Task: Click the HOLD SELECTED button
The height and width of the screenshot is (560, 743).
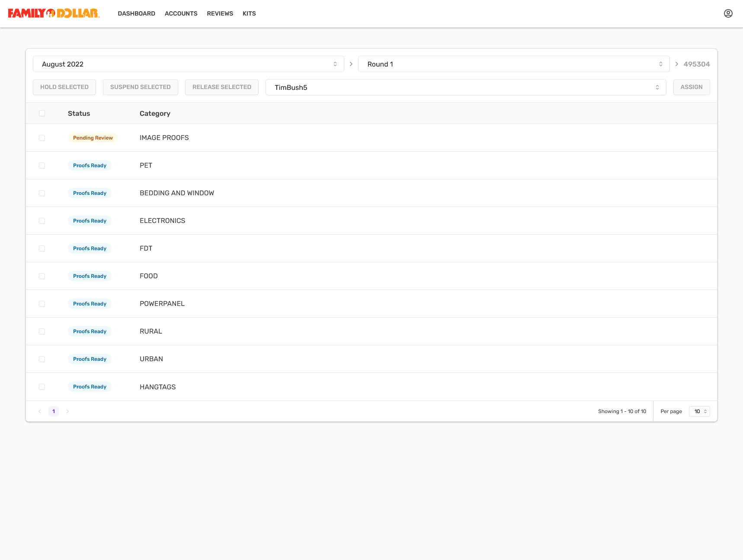Action: (x=64, y=87)
